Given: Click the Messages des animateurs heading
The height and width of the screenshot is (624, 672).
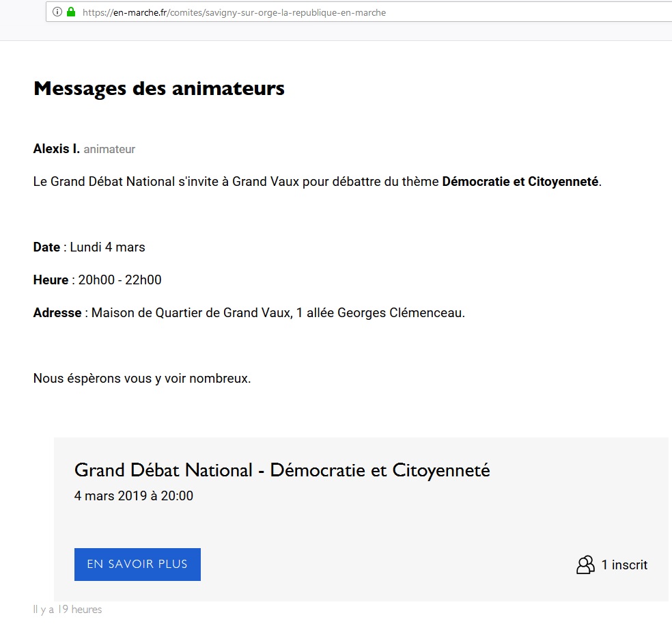Looking at the screenshot, I should click(158, 87).
